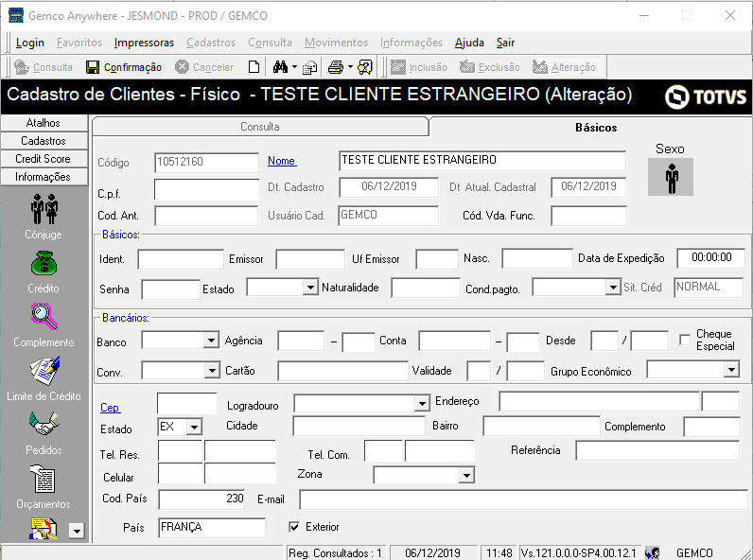Open the Limite de Crédito icon

[44, 370]
